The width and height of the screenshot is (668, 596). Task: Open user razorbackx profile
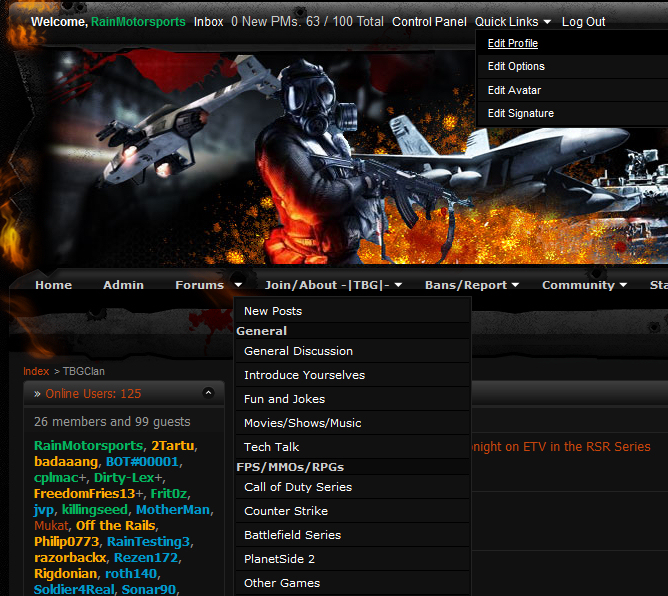click(x=70, y=557)
